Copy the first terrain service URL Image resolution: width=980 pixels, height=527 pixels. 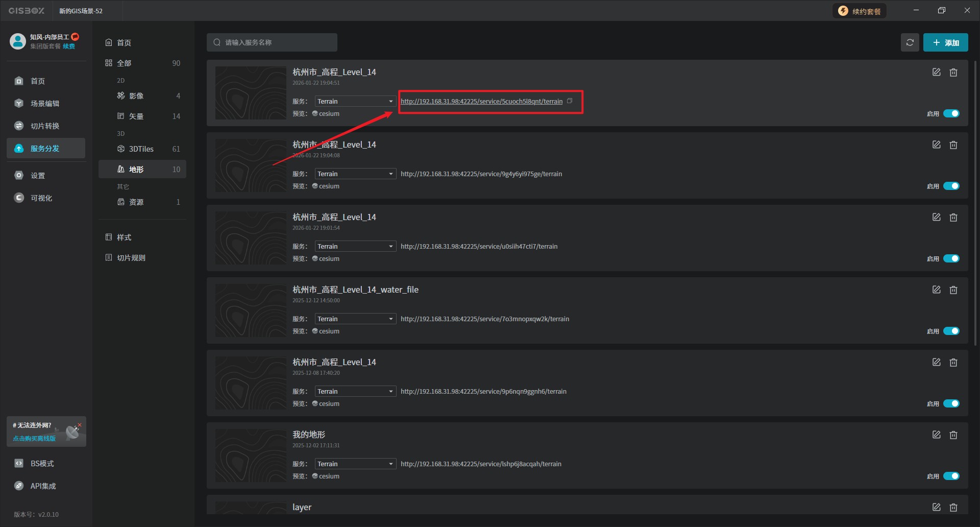(x=570, y=101)
